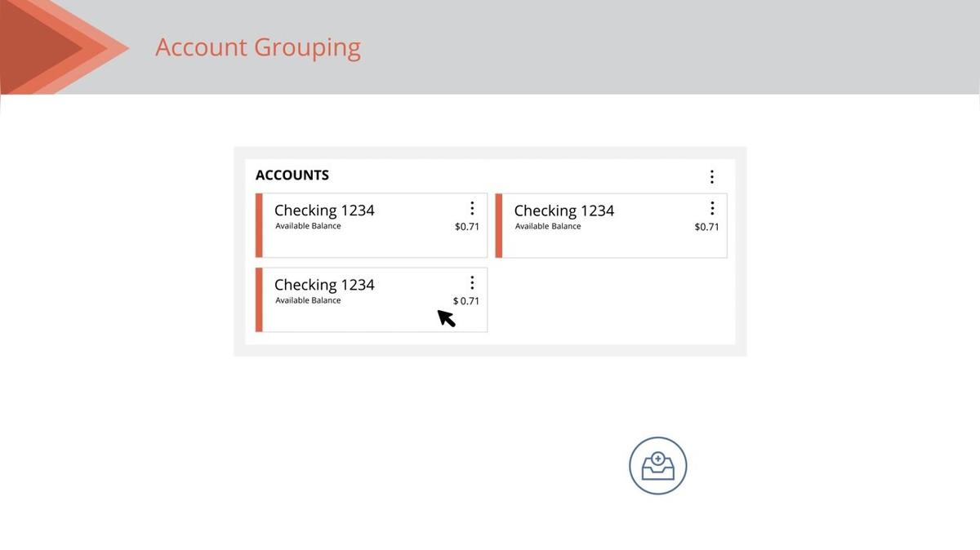Select Checking 1234 name in bottom card
The height and width of the screenshot is (550, 980).
click(x=324, y=285)
